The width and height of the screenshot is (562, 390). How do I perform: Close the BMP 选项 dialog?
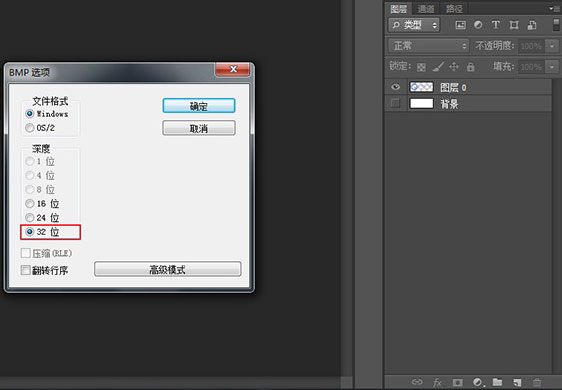[233, 69]
